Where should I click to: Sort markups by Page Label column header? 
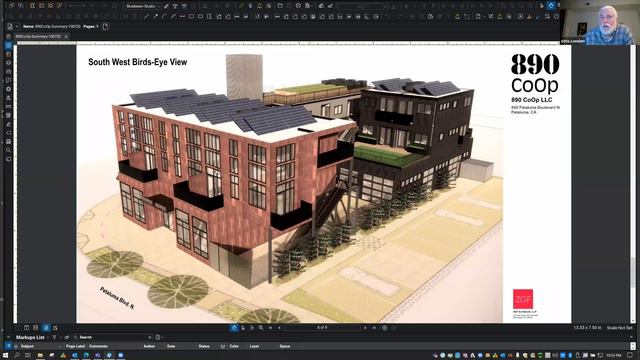(76, 346)
